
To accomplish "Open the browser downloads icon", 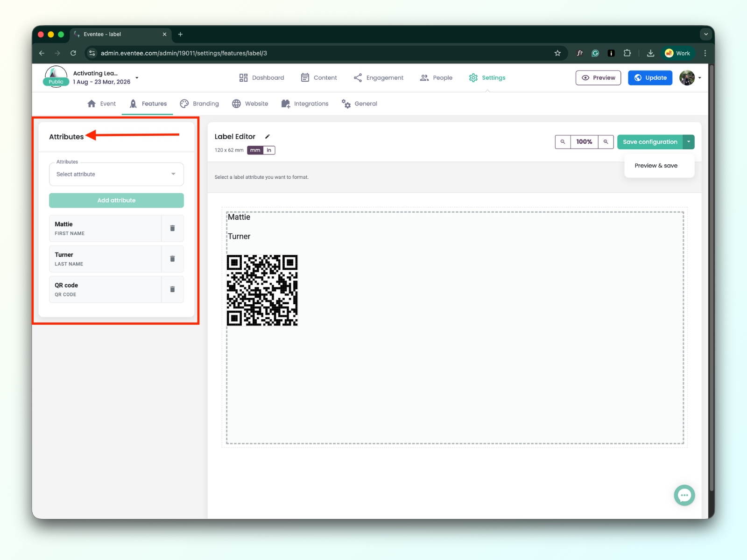I will [650, 53].
